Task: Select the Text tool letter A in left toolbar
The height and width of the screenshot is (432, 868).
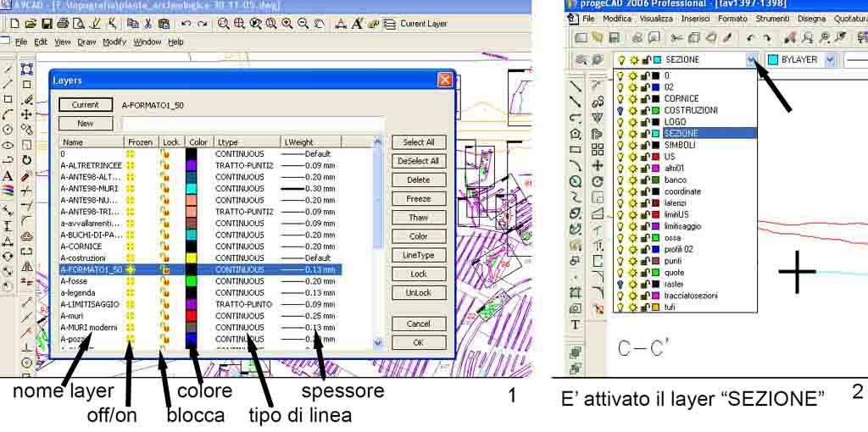Action: tap(8, 176)
